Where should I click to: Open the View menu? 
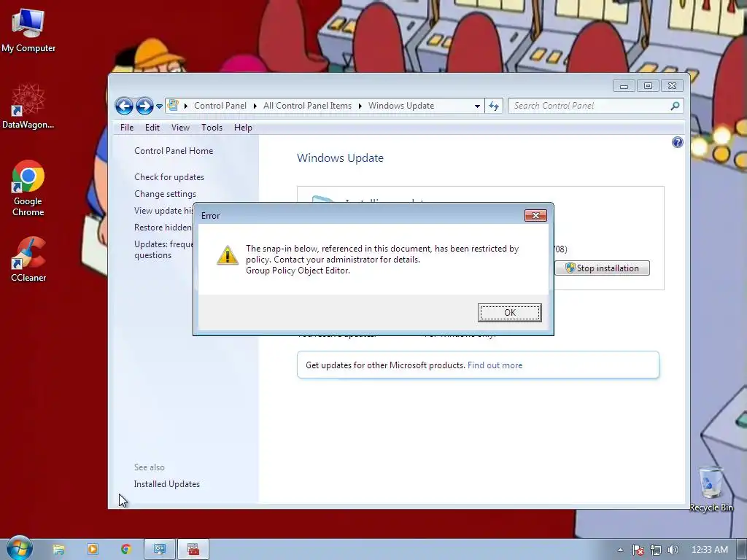[x=181, y=128]
